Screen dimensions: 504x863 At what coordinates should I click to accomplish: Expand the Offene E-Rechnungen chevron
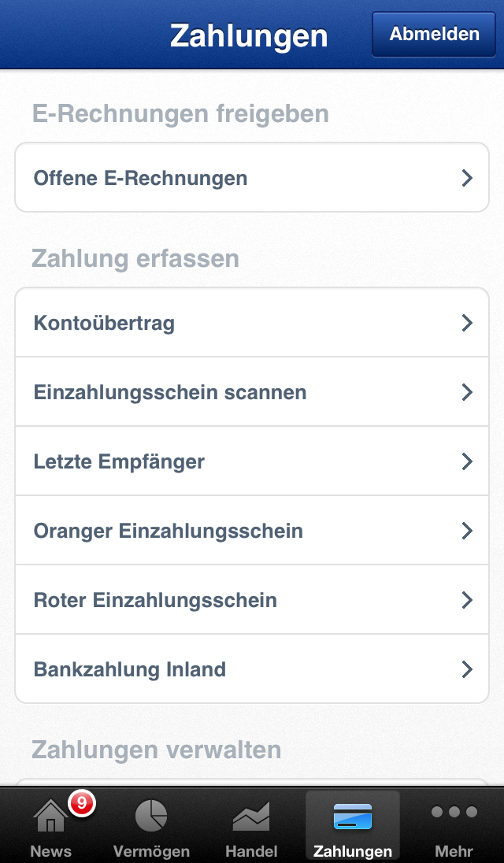tap(467, 178)
